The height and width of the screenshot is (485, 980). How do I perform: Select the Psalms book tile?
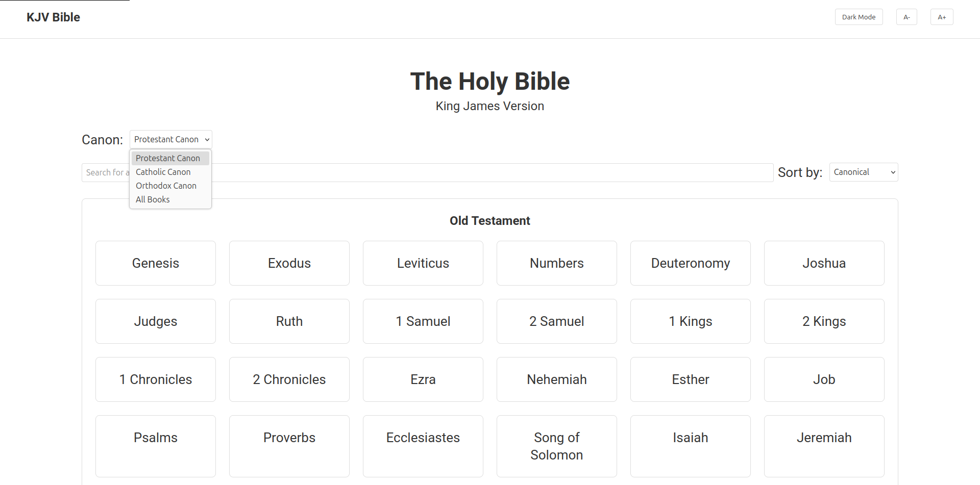coord(155,438)
